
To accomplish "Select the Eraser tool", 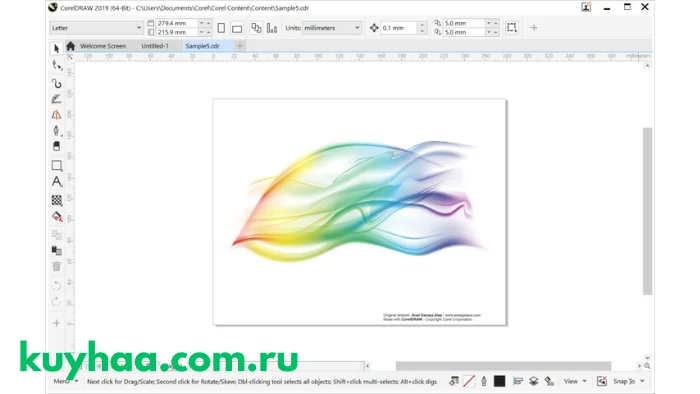I will click(56, 146).
